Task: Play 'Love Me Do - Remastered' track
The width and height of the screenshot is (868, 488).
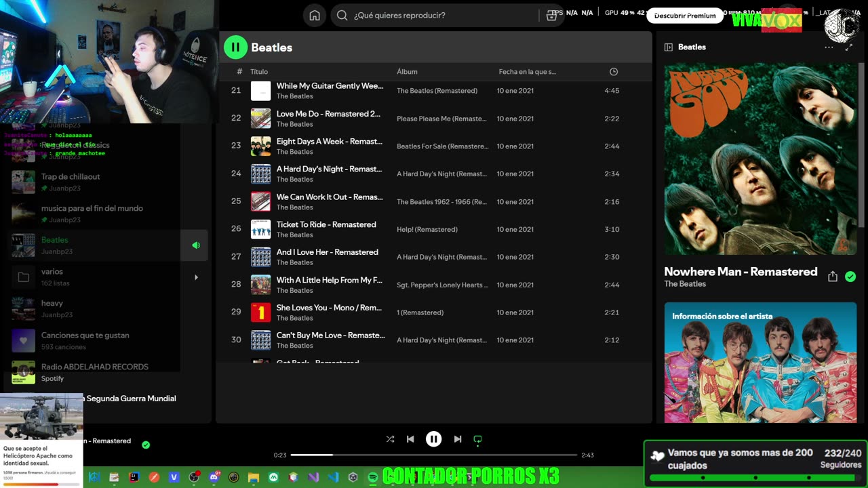Action: 328,114
